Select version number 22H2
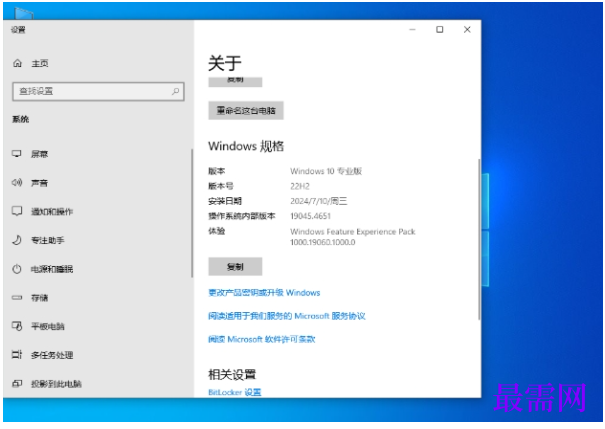Screen dimensions: 605x429 [300, 186]
